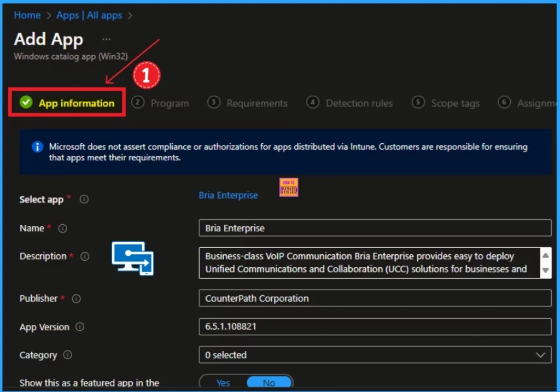Click the Description scrollbar down arrow
The width and height of the screenshot is (560, 392).
pyautogui.click(x=545, y=270)
